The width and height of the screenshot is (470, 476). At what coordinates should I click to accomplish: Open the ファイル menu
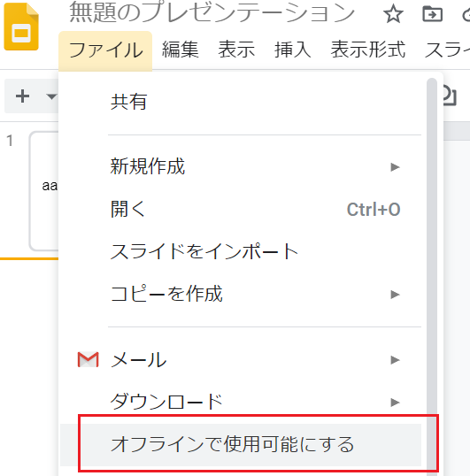pos(105,50)
